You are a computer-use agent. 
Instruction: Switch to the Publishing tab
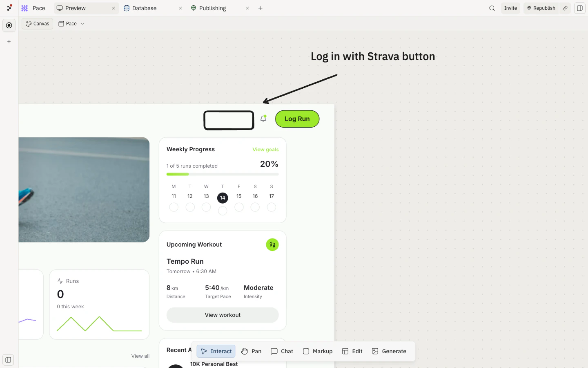pos(212,8)
